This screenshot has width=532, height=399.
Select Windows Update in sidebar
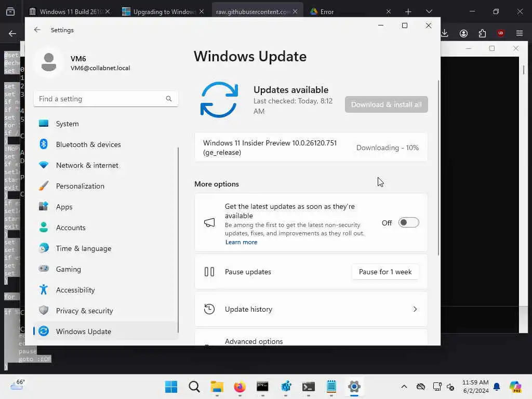point(106,331)
